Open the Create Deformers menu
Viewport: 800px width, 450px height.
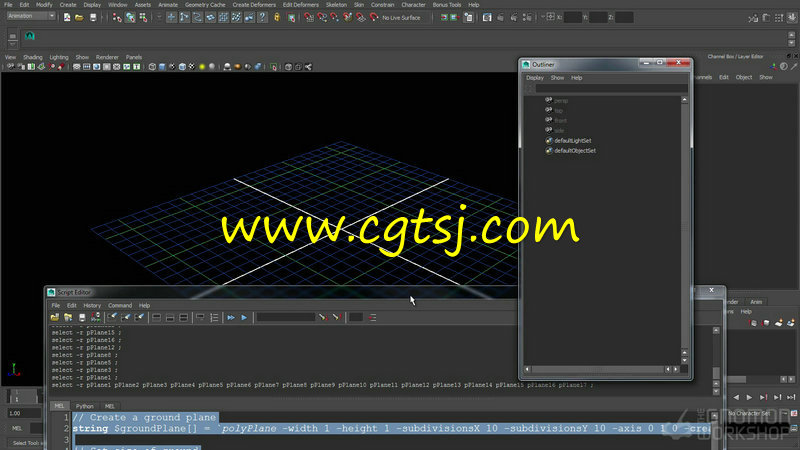254,5
